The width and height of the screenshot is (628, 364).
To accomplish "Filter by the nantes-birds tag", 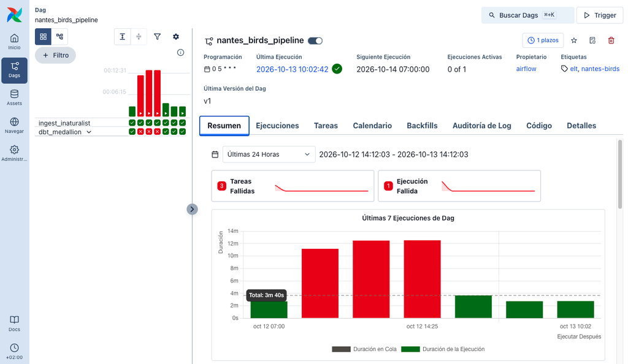I will [600, 69].
